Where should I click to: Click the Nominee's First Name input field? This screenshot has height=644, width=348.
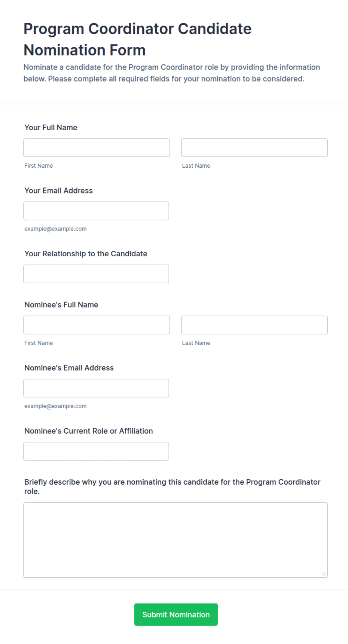[x=97, y=325]
